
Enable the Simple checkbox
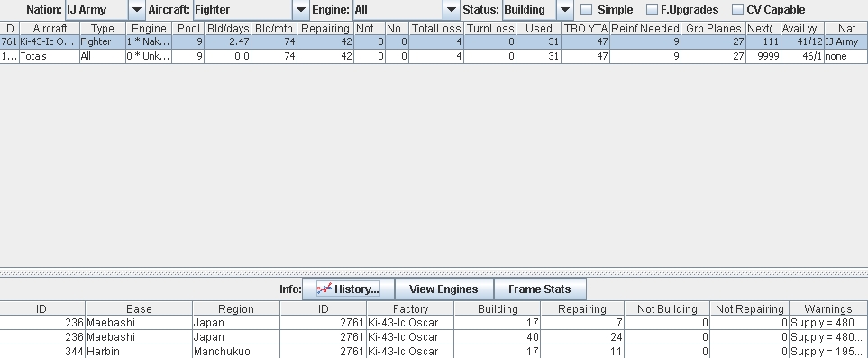[586, 9]
